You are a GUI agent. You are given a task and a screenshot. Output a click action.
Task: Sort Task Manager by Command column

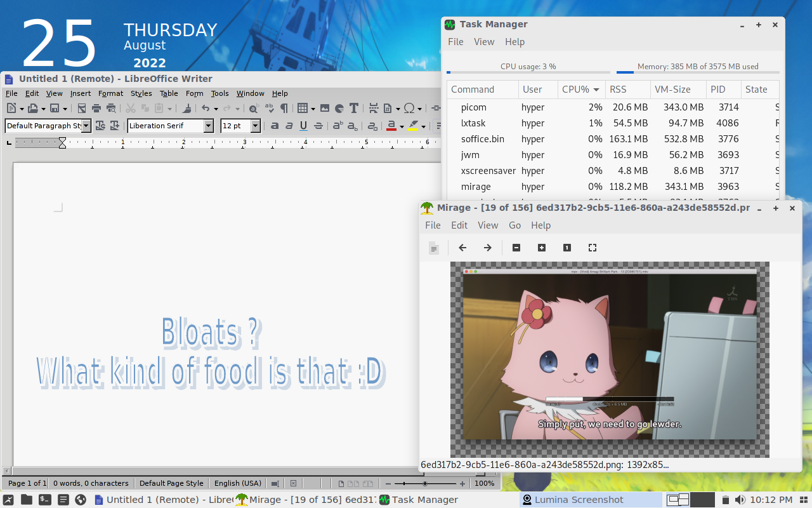482,90
